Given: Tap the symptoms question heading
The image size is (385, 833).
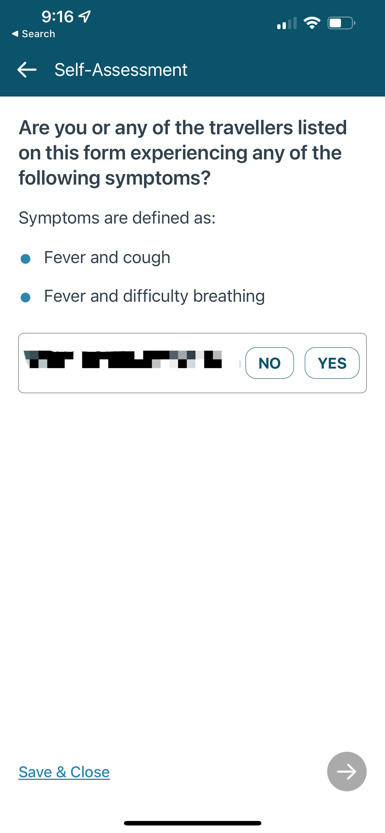Looking at the screenshot, I should (x=180, y=153).
